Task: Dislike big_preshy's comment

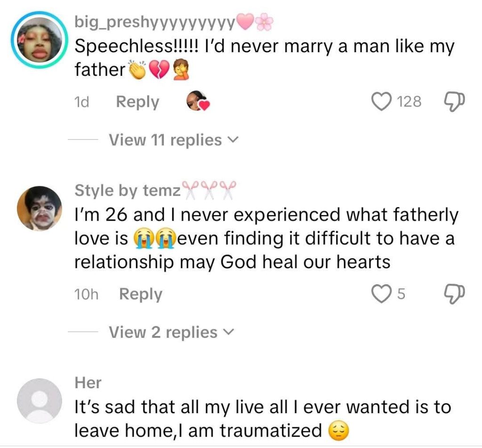Action: (454, 101)
